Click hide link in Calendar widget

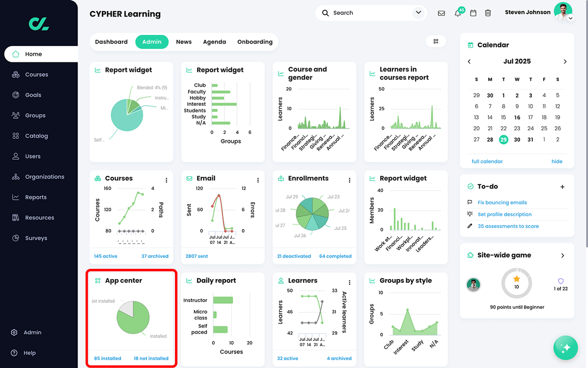coord(557,162)
